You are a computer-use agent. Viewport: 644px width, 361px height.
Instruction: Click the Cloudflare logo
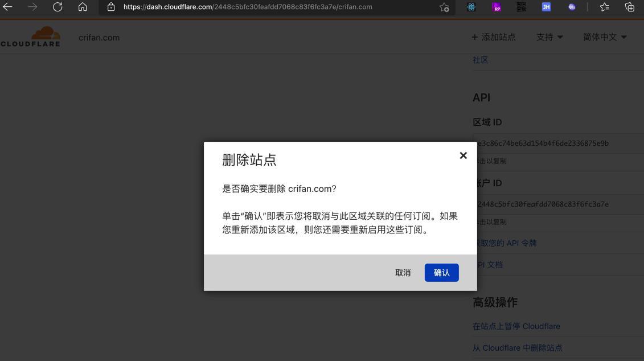click(x=30, y=36)
